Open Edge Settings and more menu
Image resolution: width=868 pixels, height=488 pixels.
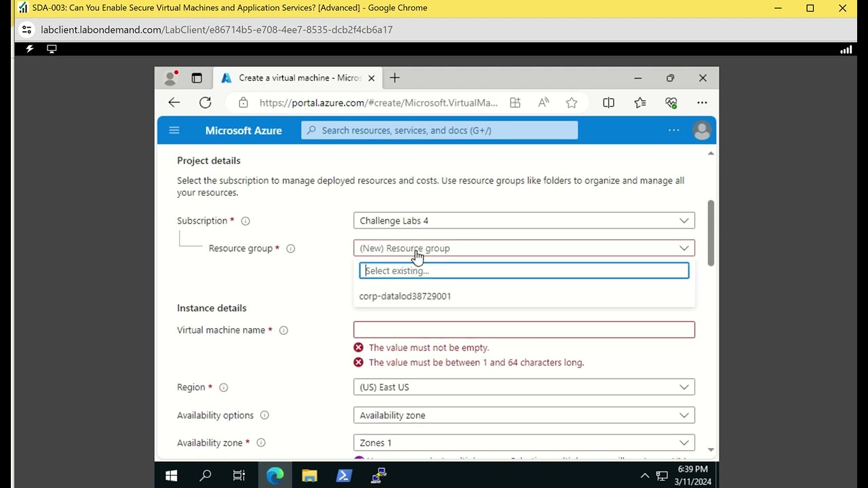(702, 102)
